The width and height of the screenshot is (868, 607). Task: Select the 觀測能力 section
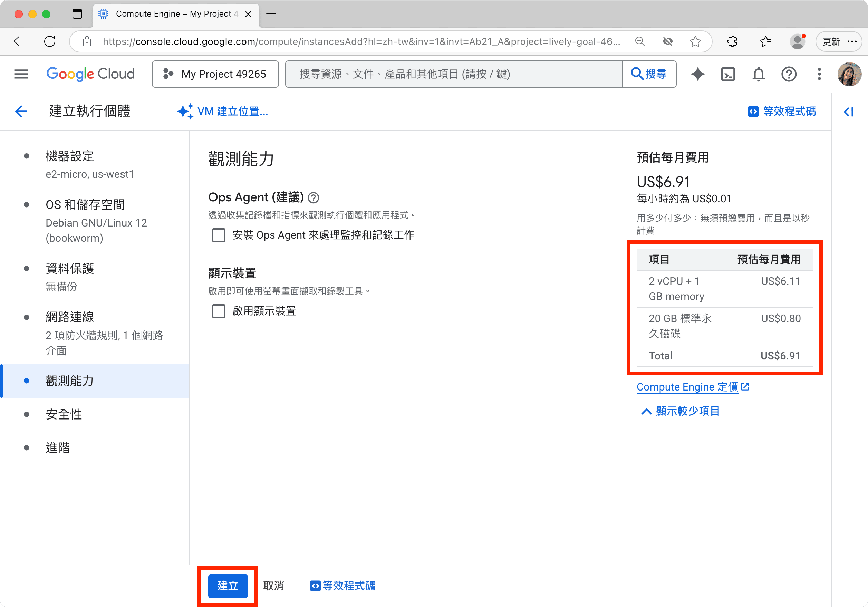(x=95, y=381)
